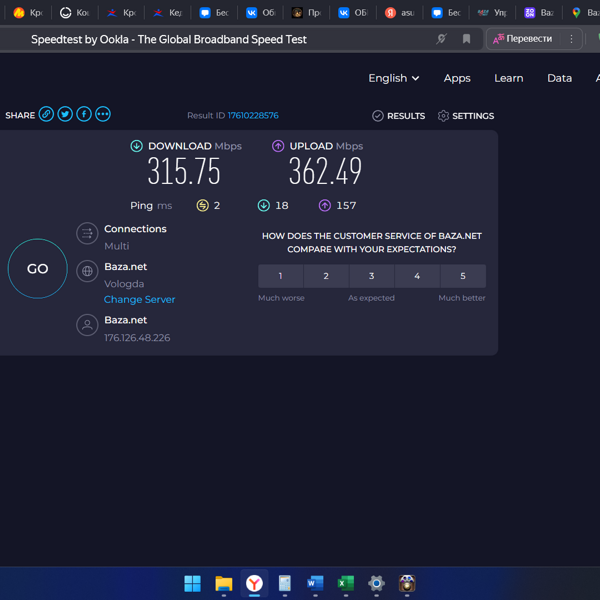The width and height of the screenshot is (600, 600).
Task: Share result on Twitter
Action: click(65, 114)
